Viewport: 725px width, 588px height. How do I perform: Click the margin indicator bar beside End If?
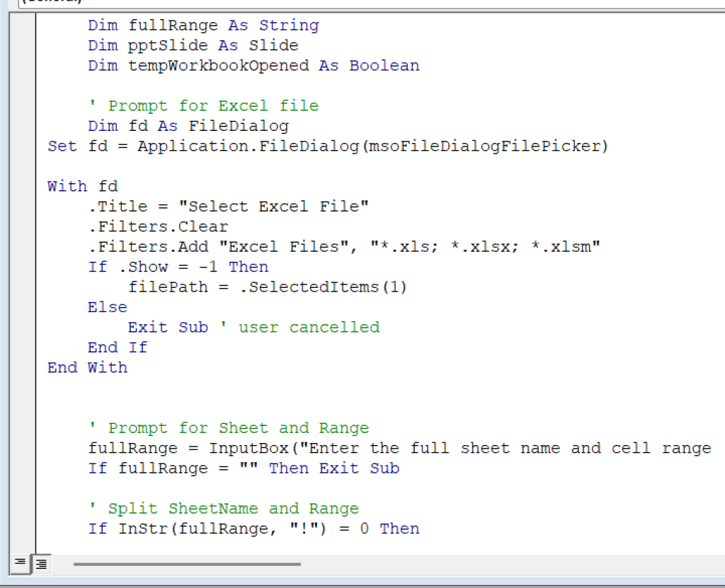click(21, 347)
